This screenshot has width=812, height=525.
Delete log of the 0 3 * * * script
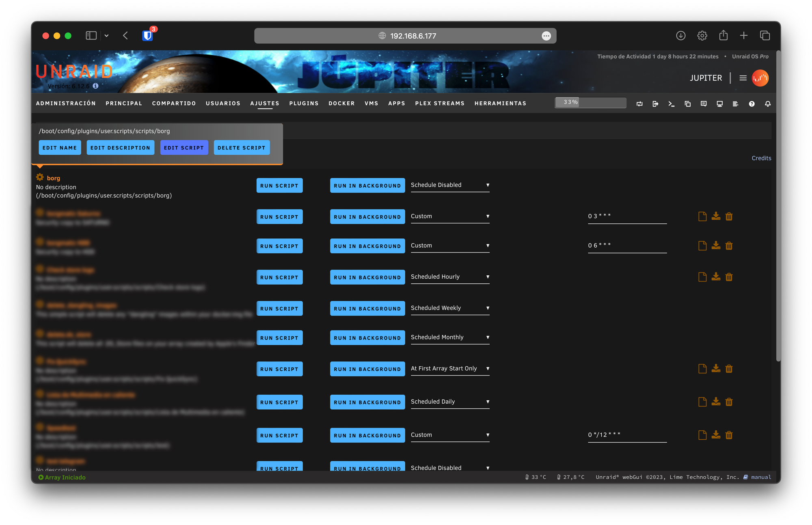729,216
